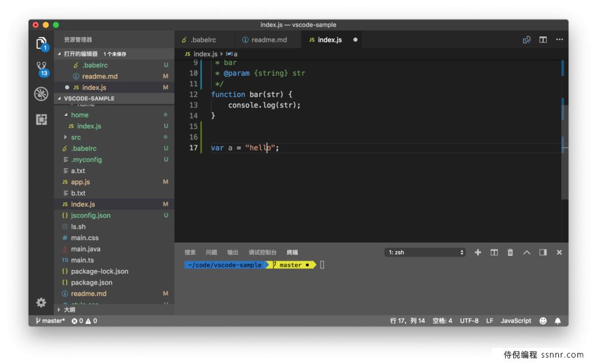597x364 pixels.
Task: Open Source Control view with 13 changes
Action: click(x=42, y=69)
